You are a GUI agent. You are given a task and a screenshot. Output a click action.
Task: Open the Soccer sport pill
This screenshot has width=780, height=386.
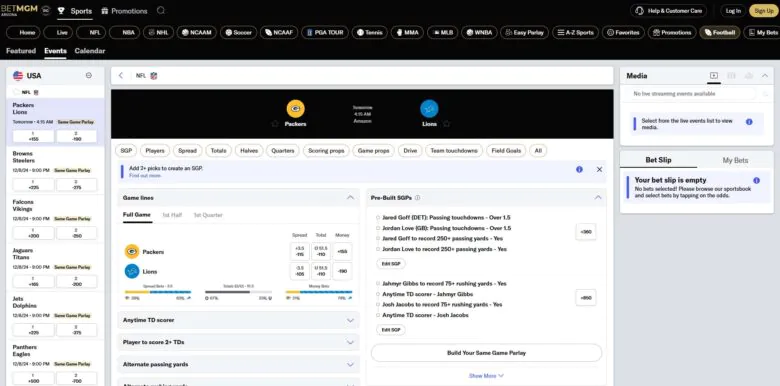[x=239, y=32]
